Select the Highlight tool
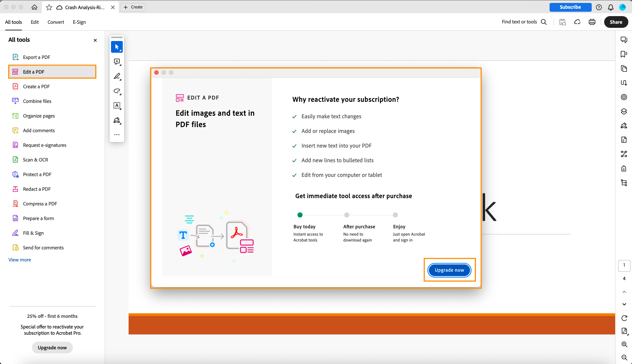632x364 pixels. (117, 76)
